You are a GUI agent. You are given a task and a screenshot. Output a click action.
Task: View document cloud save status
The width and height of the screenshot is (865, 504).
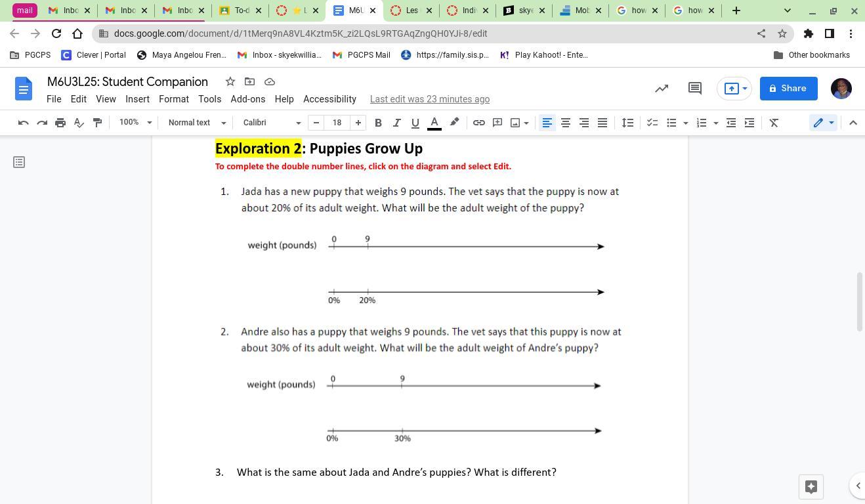tap(270, 81)
